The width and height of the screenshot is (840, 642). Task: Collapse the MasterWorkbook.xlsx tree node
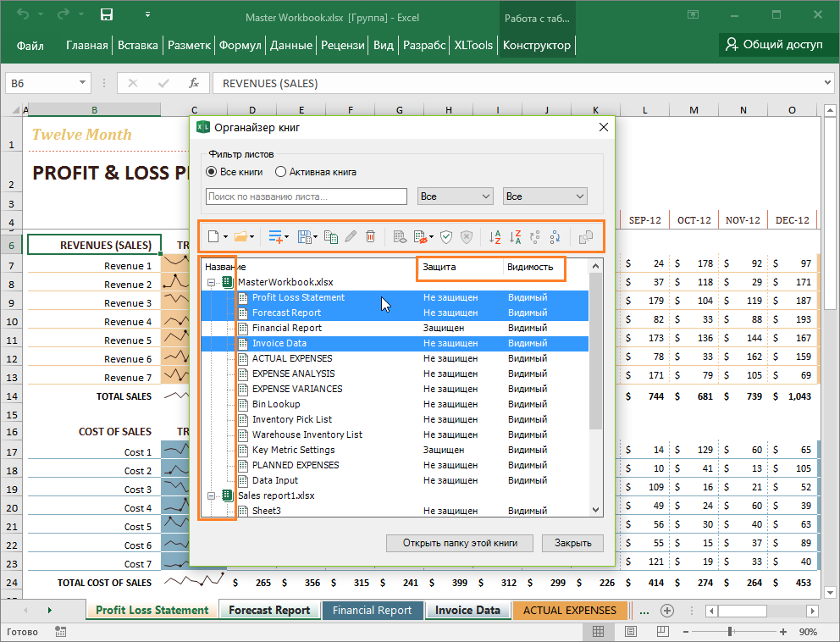pos(210,282)
